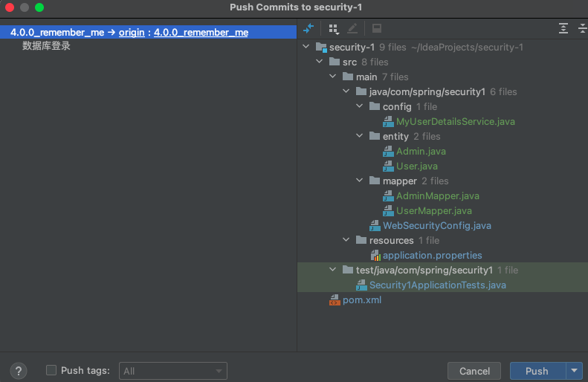Collapse the src folder node
This screenshot has height=382, width=588.
(320, 62)
